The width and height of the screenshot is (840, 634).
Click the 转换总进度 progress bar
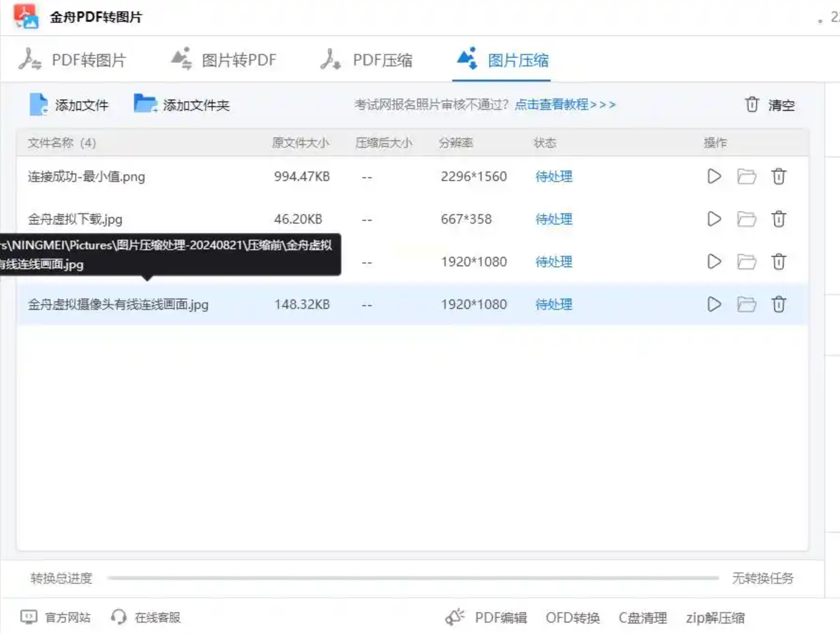412,578
